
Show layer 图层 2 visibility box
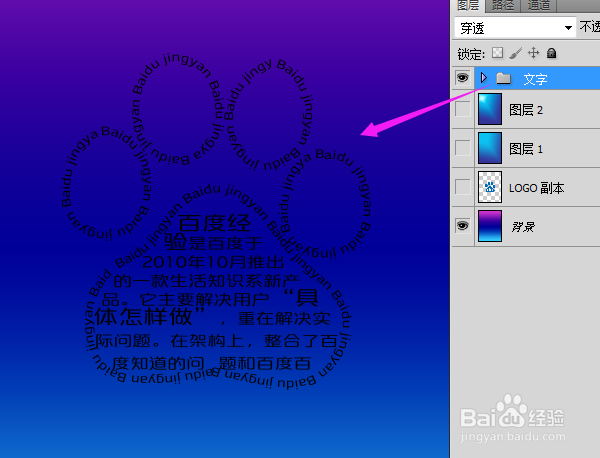click(x=463, y=109)
